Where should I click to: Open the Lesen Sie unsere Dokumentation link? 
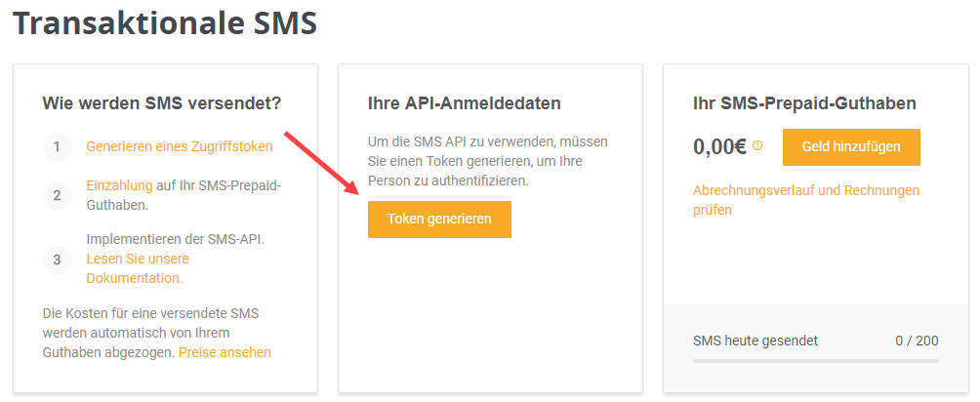(138, 268)
